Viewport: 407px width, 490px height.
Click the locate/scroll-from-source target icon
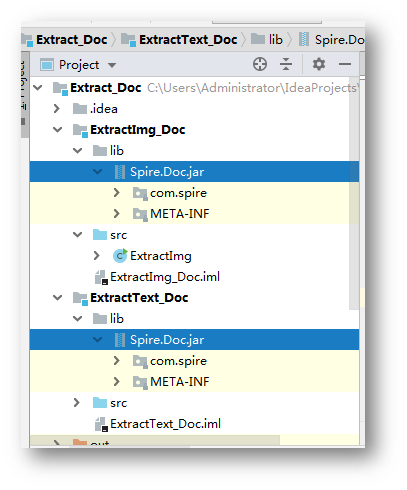260,64
